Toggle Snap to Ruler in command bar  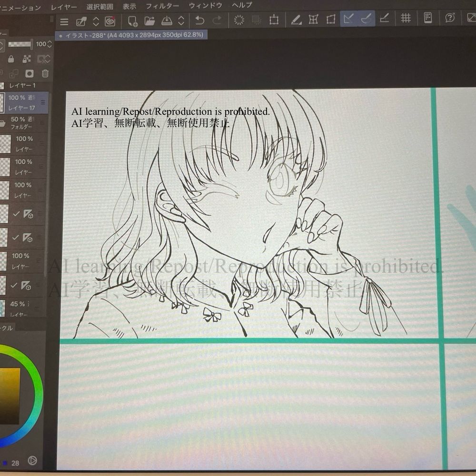[348, 19]
